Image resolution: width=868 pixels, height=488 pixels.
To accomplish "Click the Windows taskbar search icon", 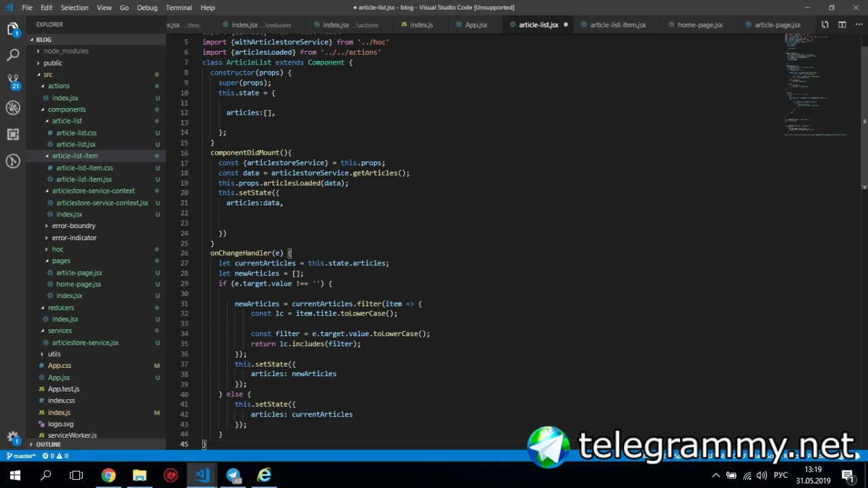I will click(x=46, y=475).
